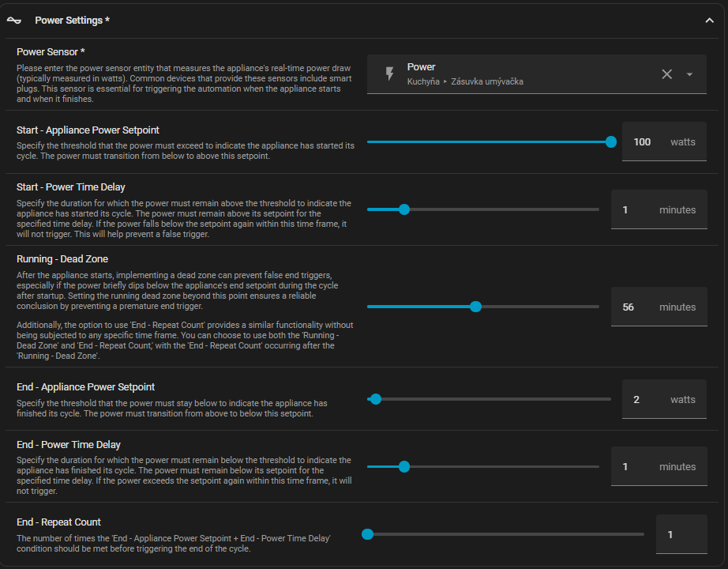
Task: Click the Start Appliance Power Setpoint slider handle
Action: click(610, 142)
